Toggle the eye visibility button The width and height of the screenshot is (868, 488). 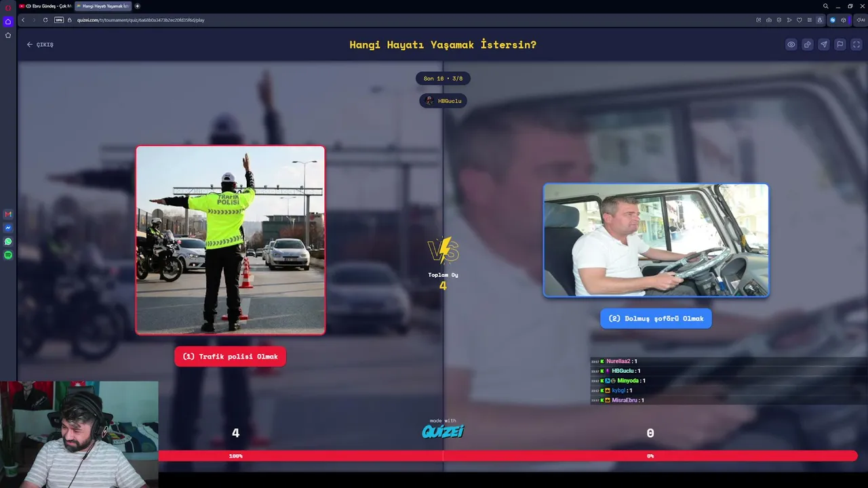click(791, 45)
